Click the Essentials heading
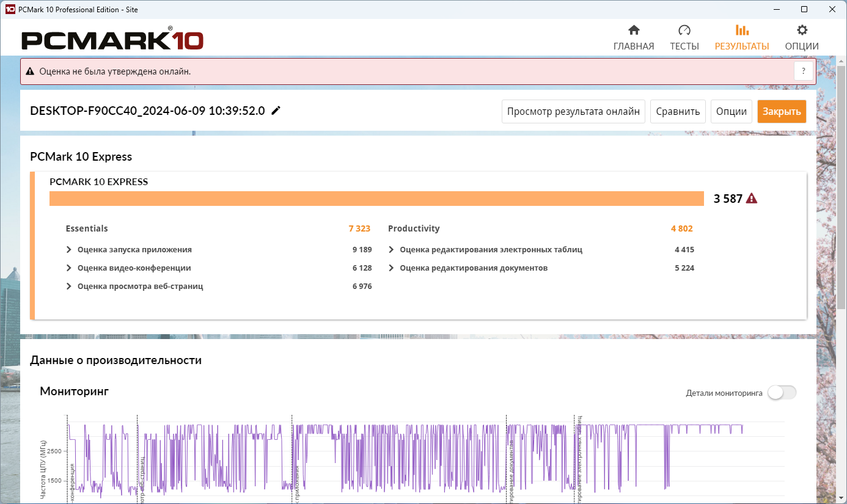Viewport: 847px width, 504px height. click(x=87, y=228)
